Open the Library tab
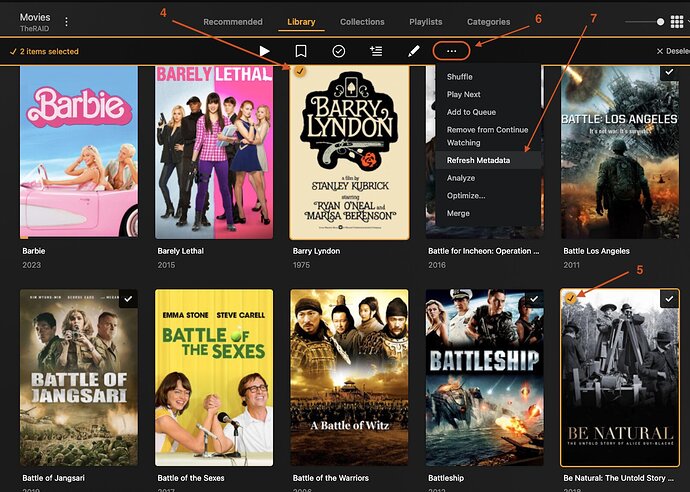Screen dimensions: 690x492 coord(301,22)
